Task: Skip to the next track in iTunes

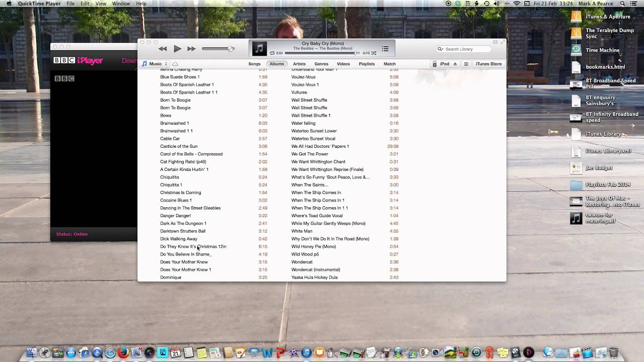Action: pyautogui.click(x=191, y=49)
